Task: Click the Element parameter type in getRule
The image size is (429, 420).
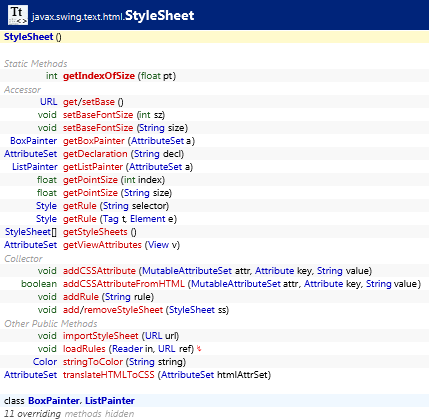Action: coord(148,219)
